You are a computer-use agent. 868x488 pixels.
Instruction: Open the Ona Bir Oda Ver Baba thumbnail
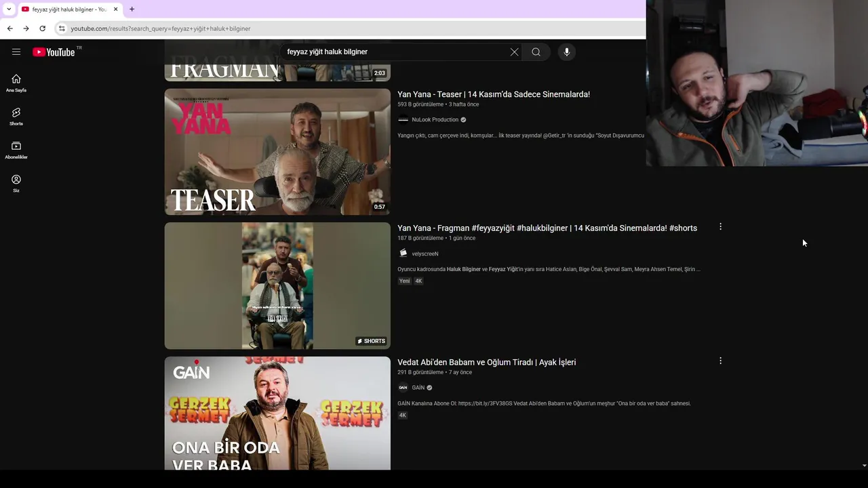[x=277, y=413]
